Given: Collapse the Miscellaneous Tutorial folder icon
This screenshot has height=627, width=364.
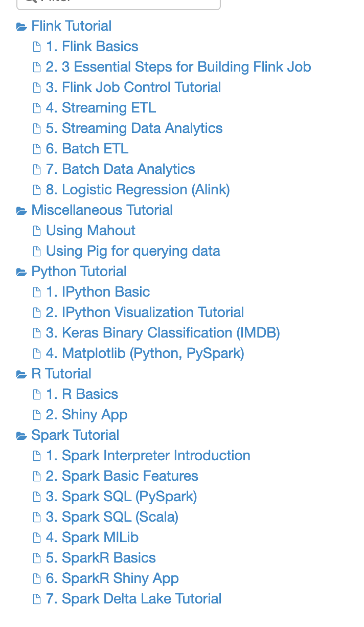Looking at the screenshot, I should (21, 210).
